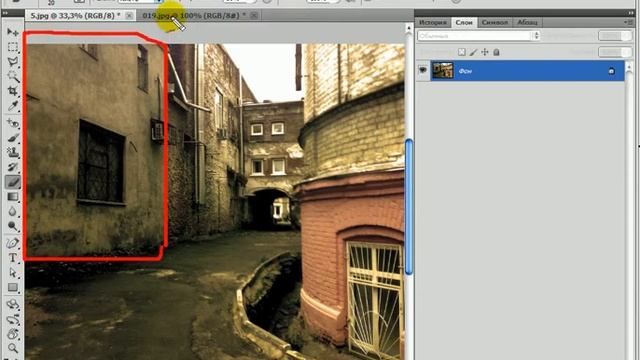Open the layer blend mode dropdown
This screenshot has width=640, height=360.
[x=478, y=36]
